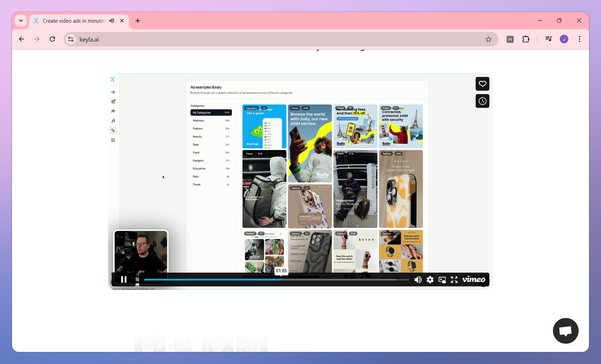The height and width of the screenshot is (364, 601).
Task: Select the AI sparkle tool in the sidebar
Action: click(113, 130)
